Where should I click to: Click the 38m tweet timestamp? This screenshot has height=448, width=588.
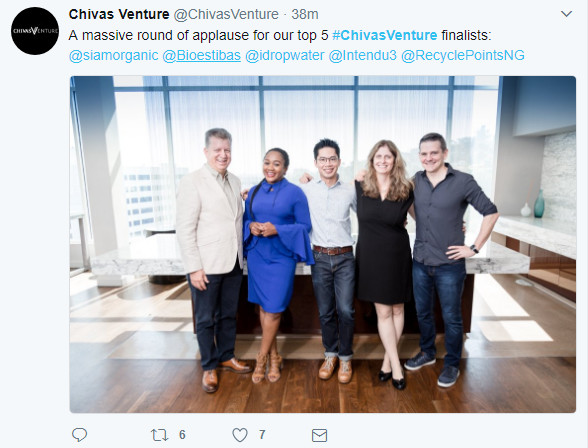(305, 14)
